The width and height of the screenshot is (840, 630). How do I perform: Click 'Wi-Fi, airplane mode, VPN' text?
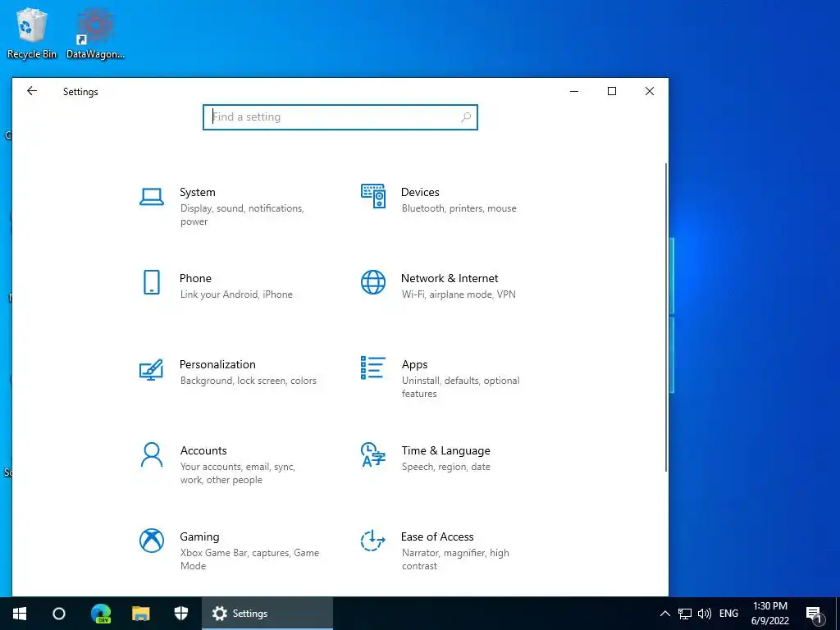[x=459, y=294]
